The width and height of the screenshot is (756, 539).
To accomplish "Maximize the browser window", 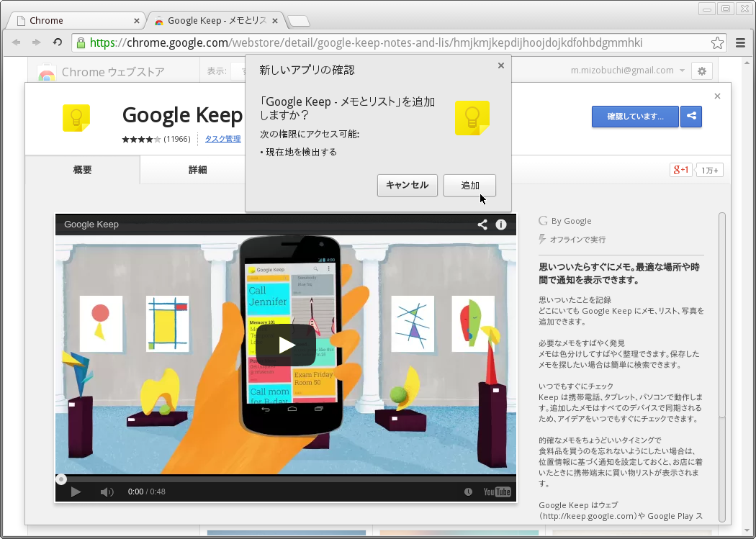I will pos(725,9).
